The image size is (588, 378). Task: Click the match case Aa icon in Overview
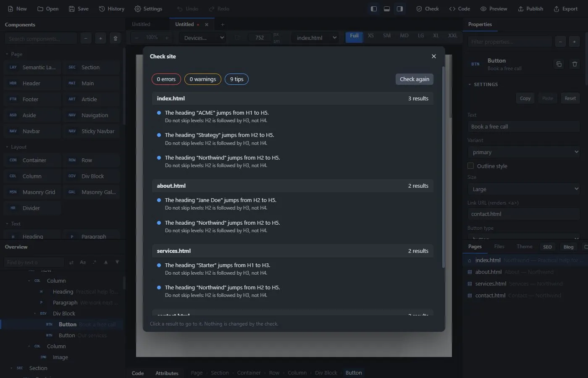tap(83, 262)
